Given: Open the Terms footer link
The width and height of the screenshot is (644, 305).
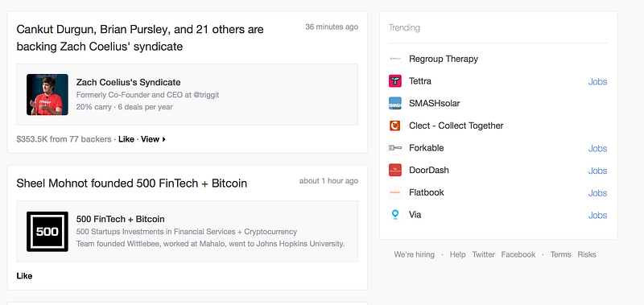Looking at the screenshot, I should pos(560,254).
